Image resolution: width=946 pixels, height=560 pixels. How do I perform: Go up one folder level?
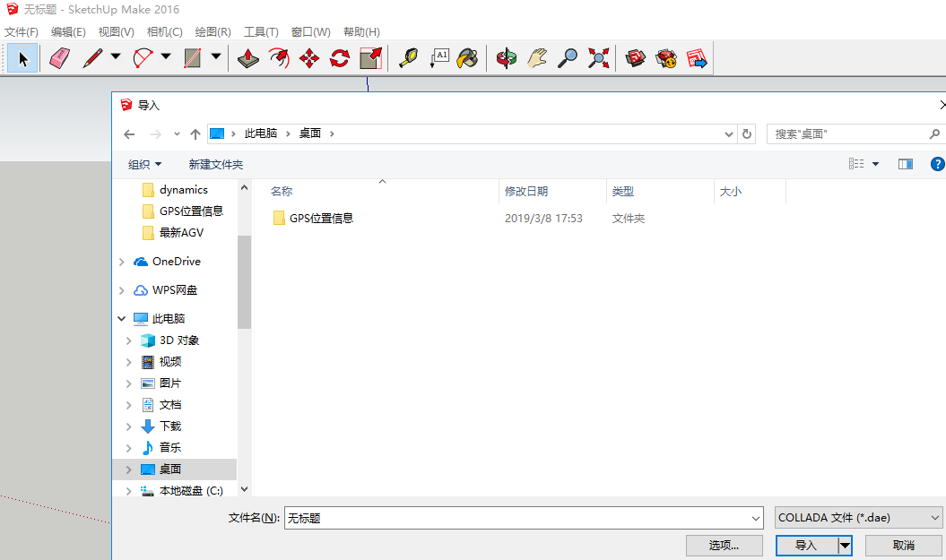point(195,134)
